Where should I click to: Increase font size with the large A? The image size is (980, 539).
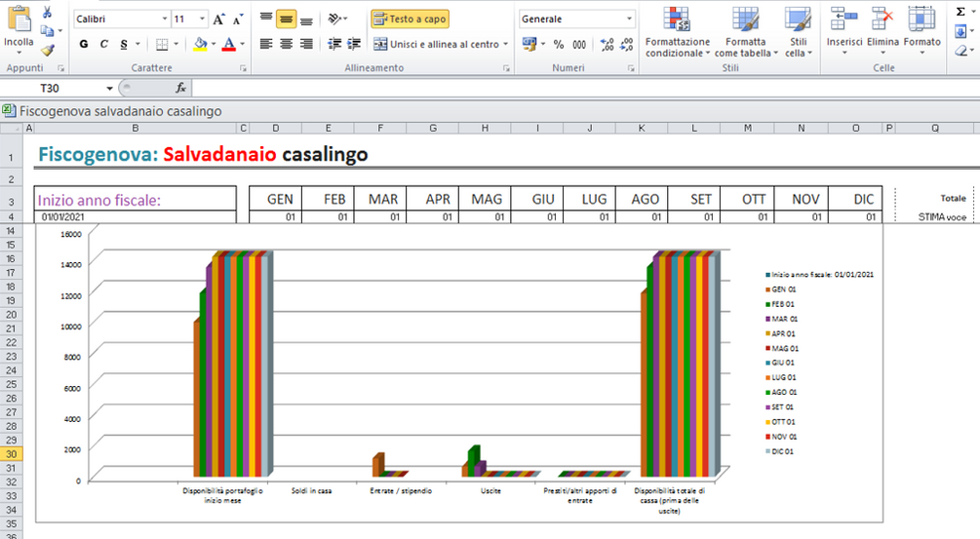pos(218,19)
